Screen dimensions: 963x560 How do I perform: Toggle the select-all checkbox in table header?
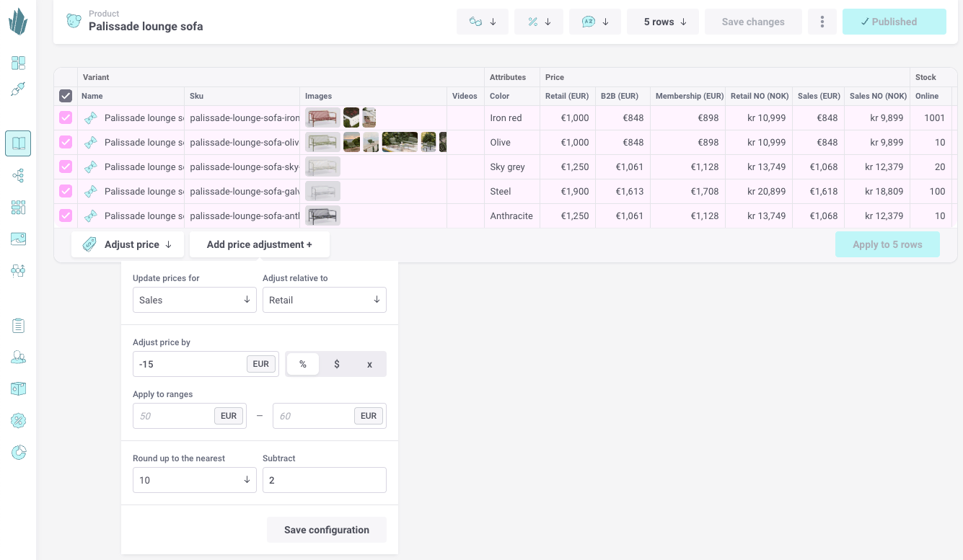point(66,96)
